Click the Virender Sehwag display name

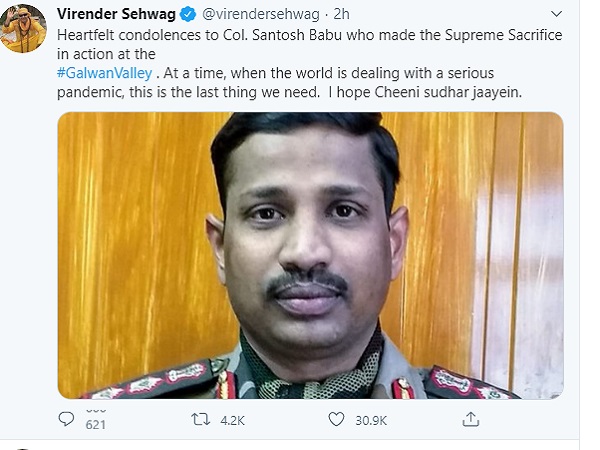pos(117,15)
